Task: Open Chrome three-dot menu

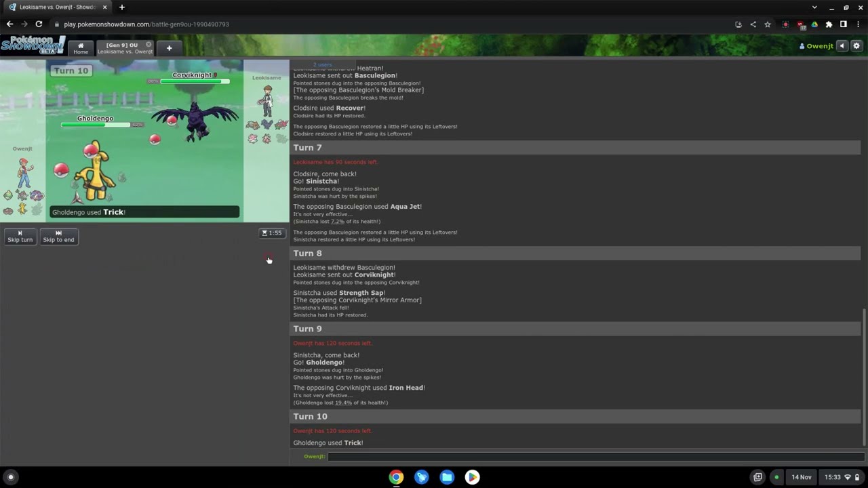Action: click(x=858, y=24)
